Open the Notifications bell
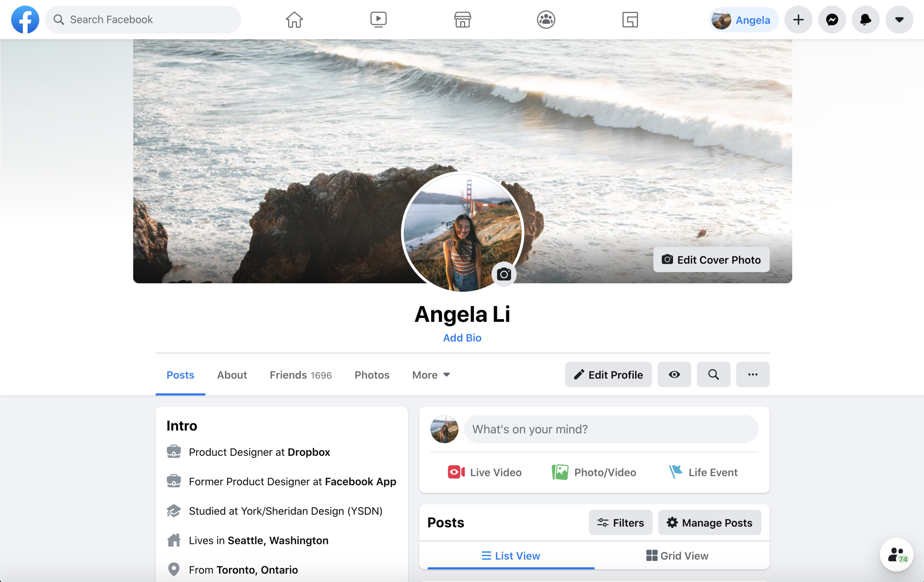This screenshot has height=582, width=924. pos(865,20)
